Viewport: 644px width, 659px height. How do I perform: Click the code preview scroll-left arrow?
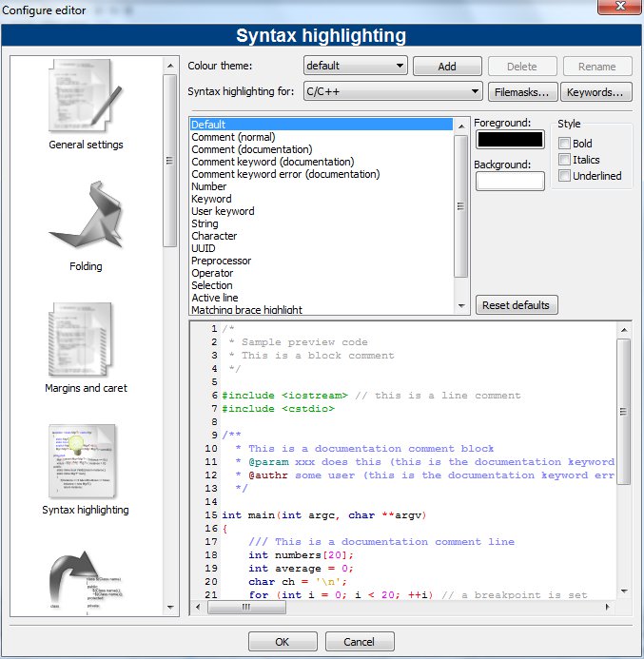pyautogui.click(x=199, y=607)
